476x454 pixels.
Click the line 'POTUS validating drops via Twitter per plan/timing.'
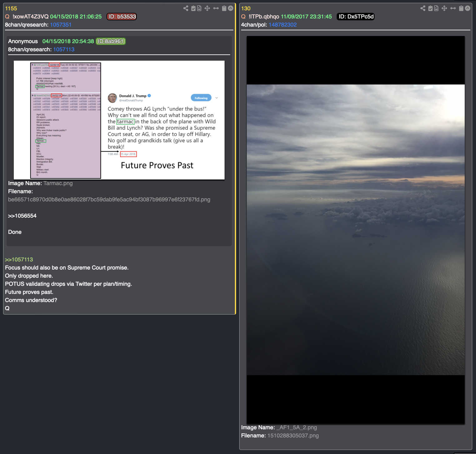[x=68, y=284]
